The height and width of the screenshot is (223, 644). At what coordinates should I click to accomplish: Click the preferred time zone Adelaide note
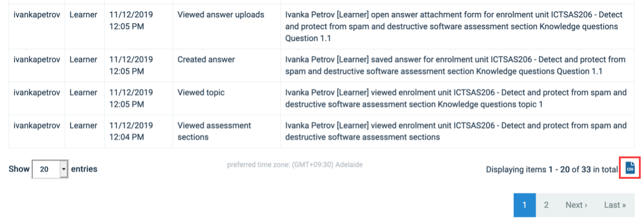tap(295, 164)
